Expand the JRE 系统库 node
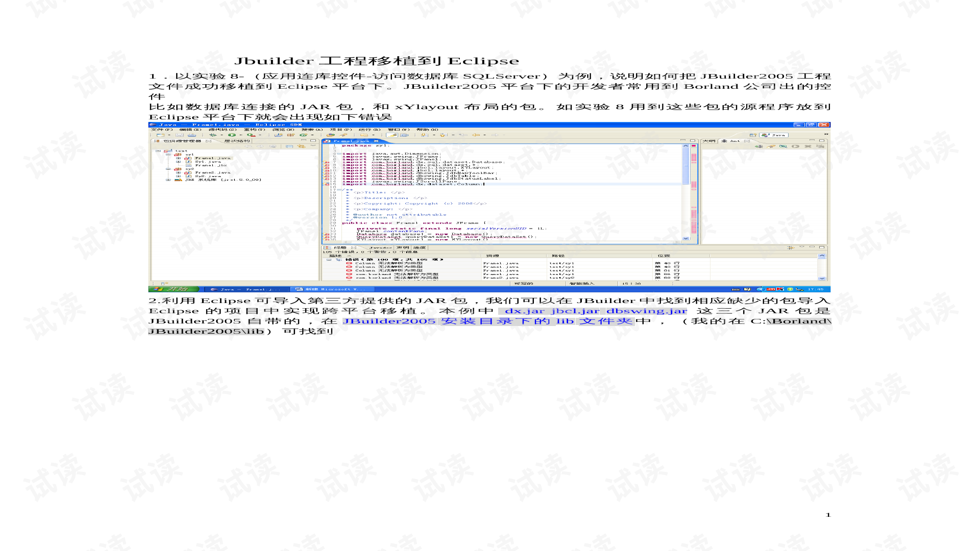This screenshot has width=980, height=551. pyautogui.click(x=168, y=180)
